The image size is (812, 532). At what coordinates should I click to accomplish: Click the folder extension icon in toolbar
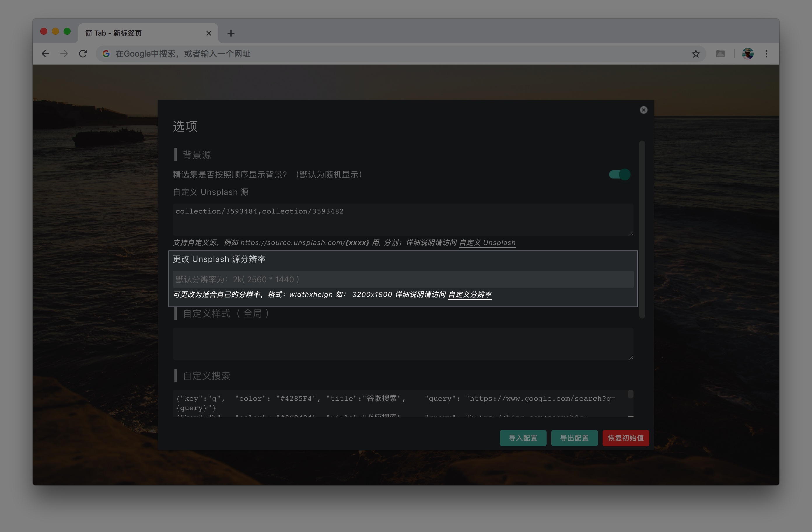point(720,54)
